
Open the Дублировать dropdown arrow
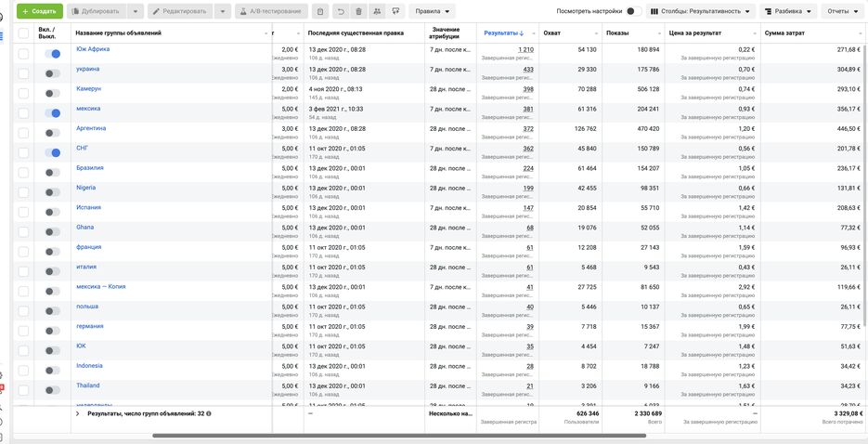click(136, 11)
